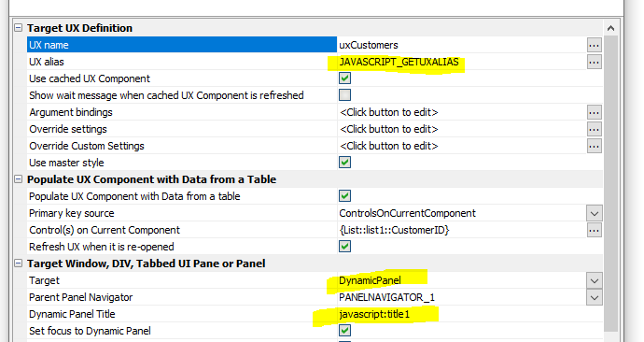The image size is (644, 342).
Task: Collapse Populate UX Component with Data section
Action: click(18, 179)
